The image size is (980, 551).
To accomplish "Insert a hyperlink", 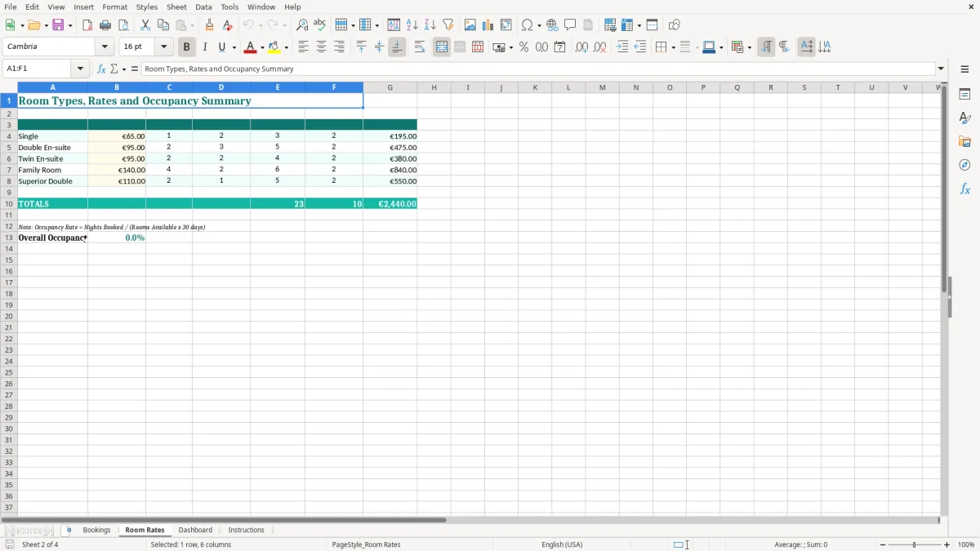I will coord(552,25).
